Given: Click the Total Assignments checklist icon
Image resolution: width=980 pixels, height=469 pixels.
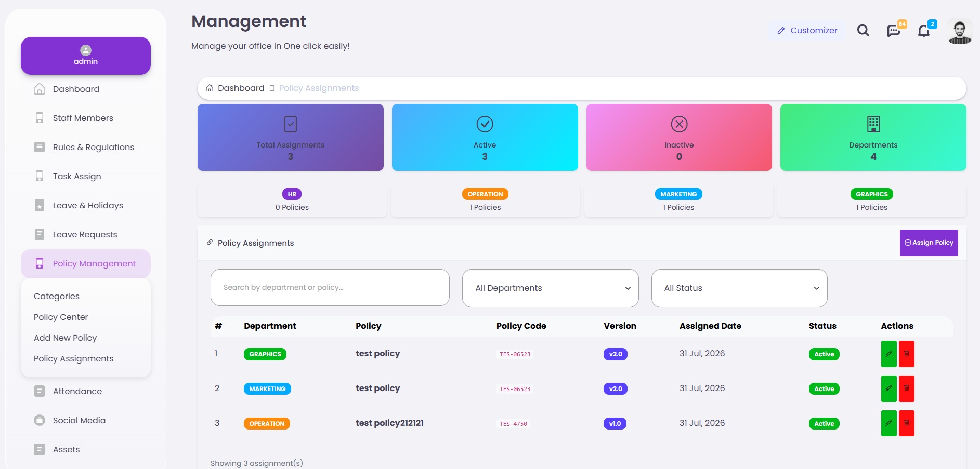Looking at the screenshot, I should point(291,124).
